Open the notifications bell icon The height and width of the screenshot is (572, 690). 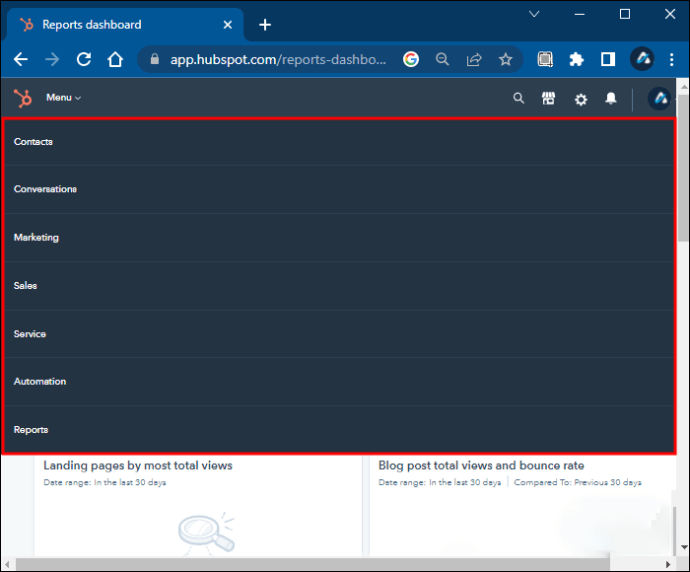click(611, 98)
